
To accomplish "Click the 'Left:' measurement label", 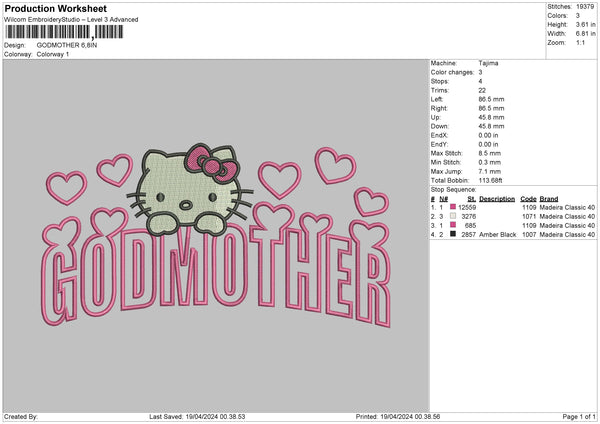I will pyautogui.click(x=437, y=99).
